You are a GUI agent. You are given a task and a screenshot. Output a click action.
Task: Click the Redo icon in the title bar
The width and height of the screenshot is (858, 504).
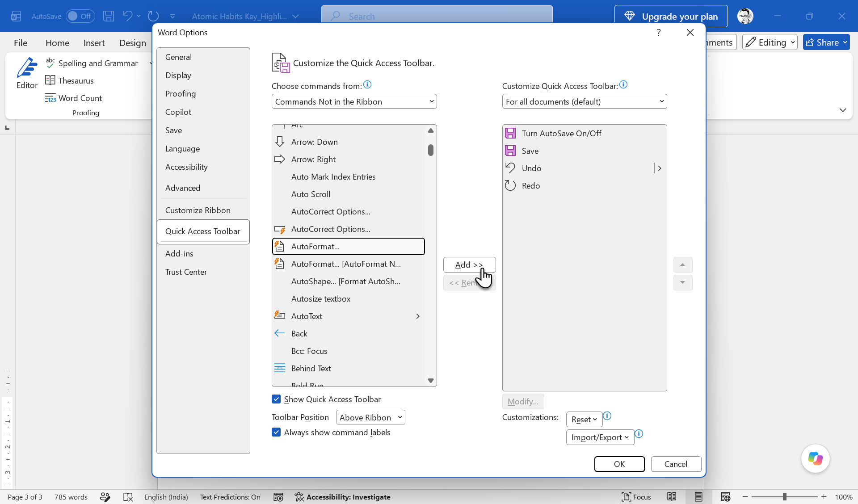(x=153, y=16)
